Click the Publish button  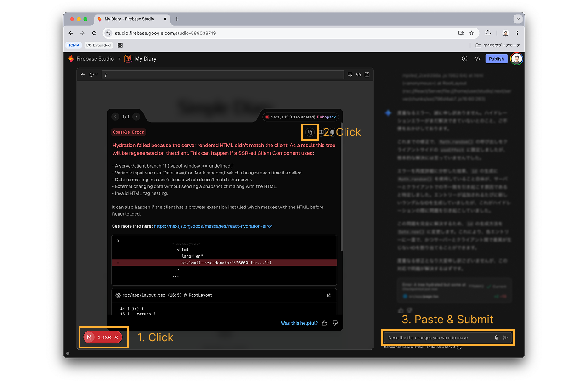point(496,59)
